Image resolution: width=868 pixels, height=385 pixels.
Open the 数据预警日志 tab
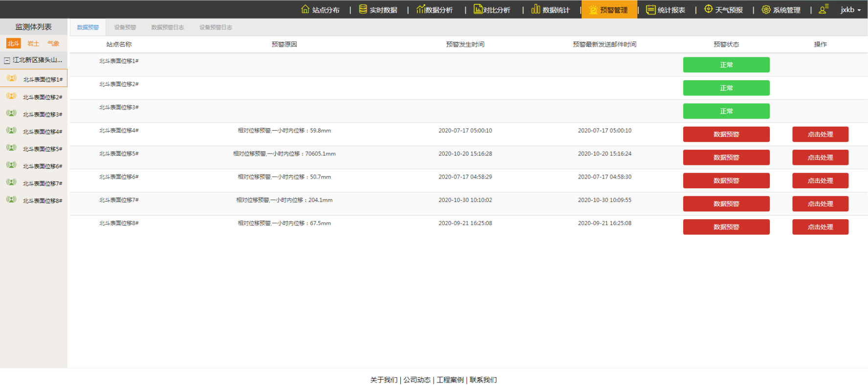coord(168,27)
